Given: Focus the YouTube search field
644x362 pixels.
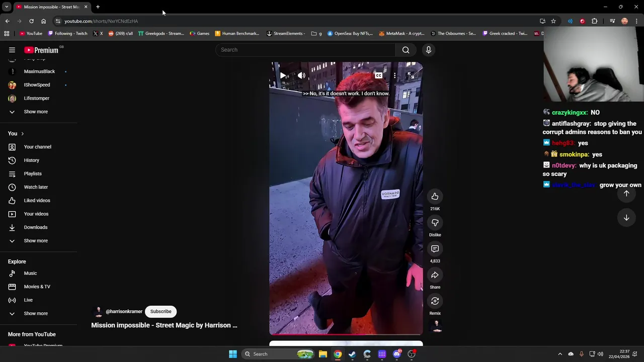Looking at the screenshot, I should (x=305, y=50).
